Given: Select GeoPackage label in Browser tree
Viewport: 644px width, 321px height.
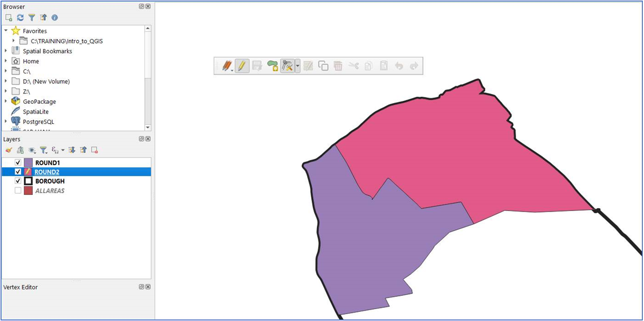Looking at the screenshot, I should [x=40, y=101].
